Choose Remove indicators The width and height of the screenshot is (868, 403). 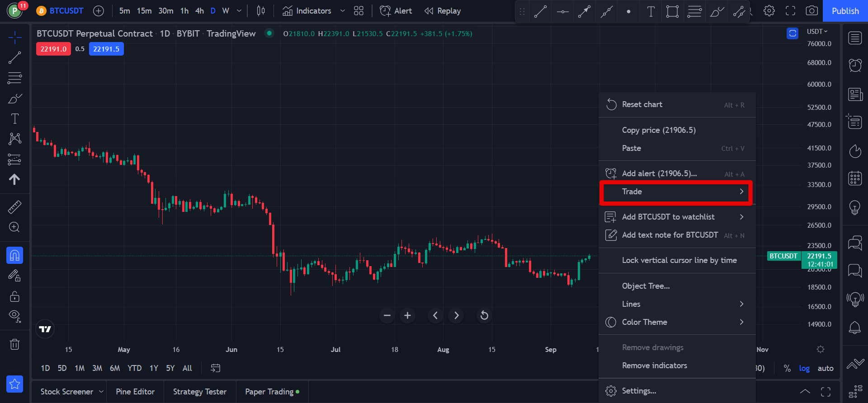(x=677, y=366)
